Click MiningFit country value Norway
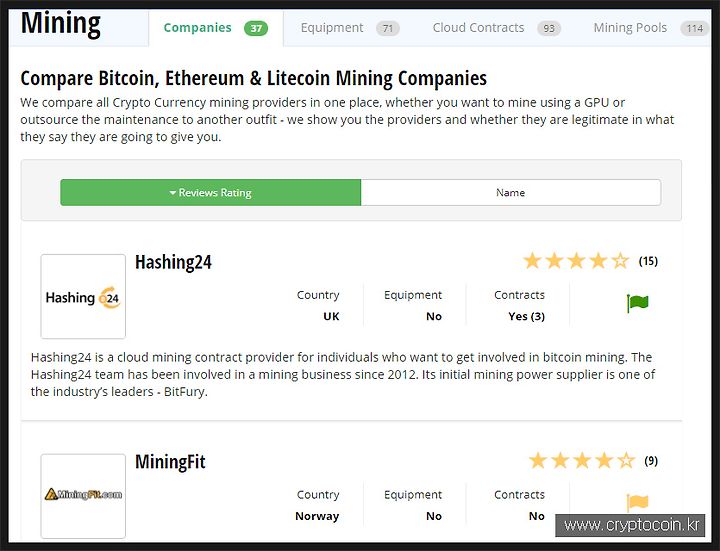This screenshot has height=551, width=720. point(317,516)
